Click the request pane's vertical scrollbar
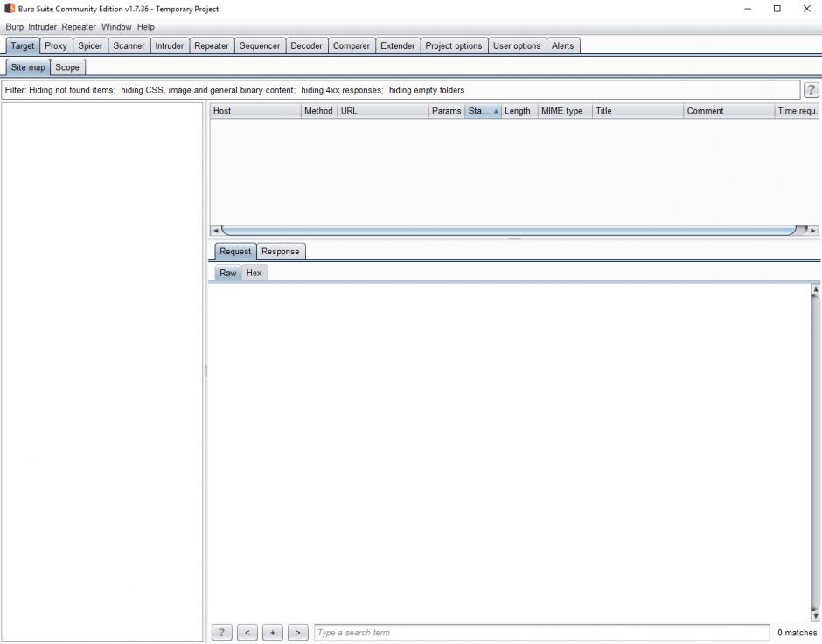 (x=815, y=453)
